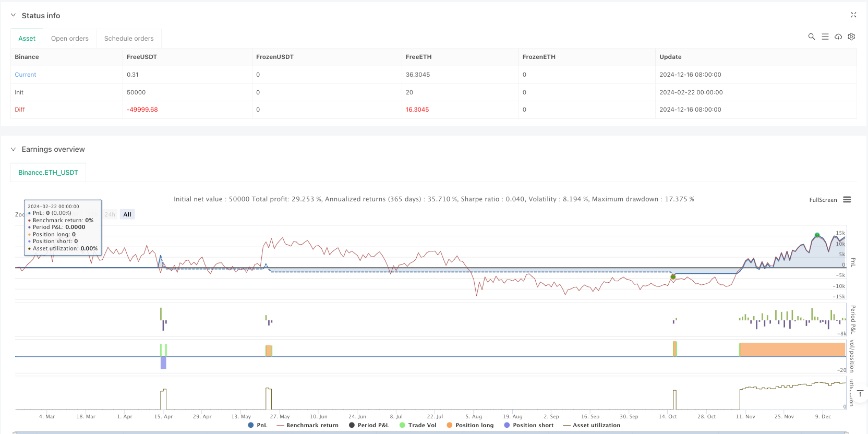
Task: Toggle the Trade Vol legend series
Action: (x=418, y=425)
